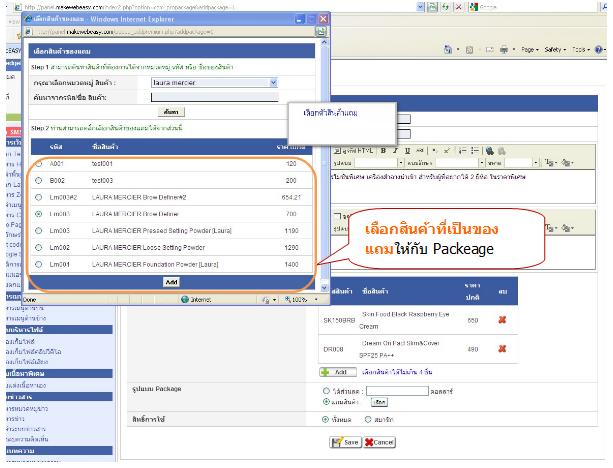
Task: Select the Lm003 Pressed Setting Powder radio
Action: [x=38, y=231]
